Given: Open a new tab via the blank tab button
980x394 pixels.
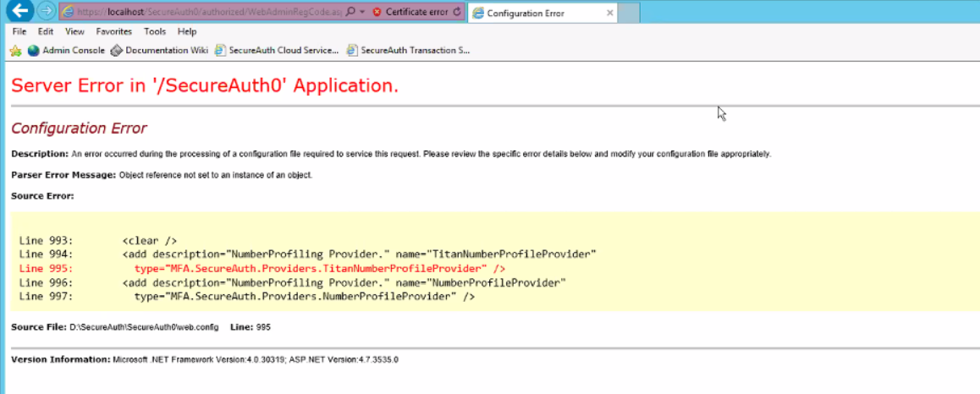Looking at the screenshot, I should [x=629, y=13].
